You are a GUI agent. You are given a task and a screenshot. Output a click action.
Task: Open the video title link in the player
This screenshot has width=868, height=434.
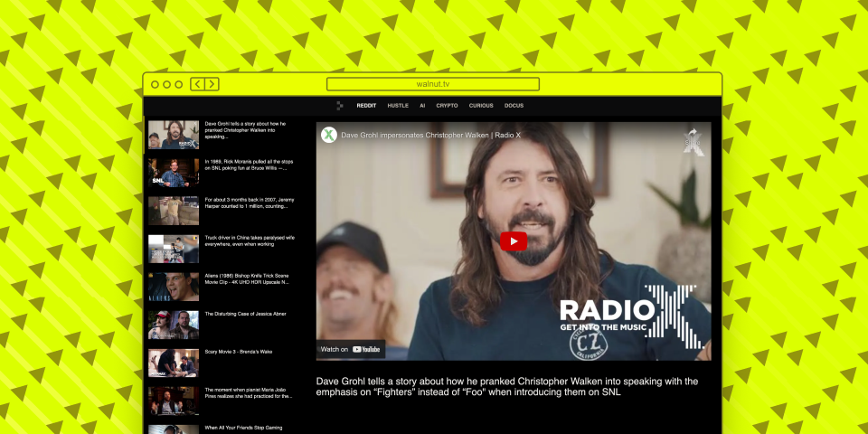430,135
